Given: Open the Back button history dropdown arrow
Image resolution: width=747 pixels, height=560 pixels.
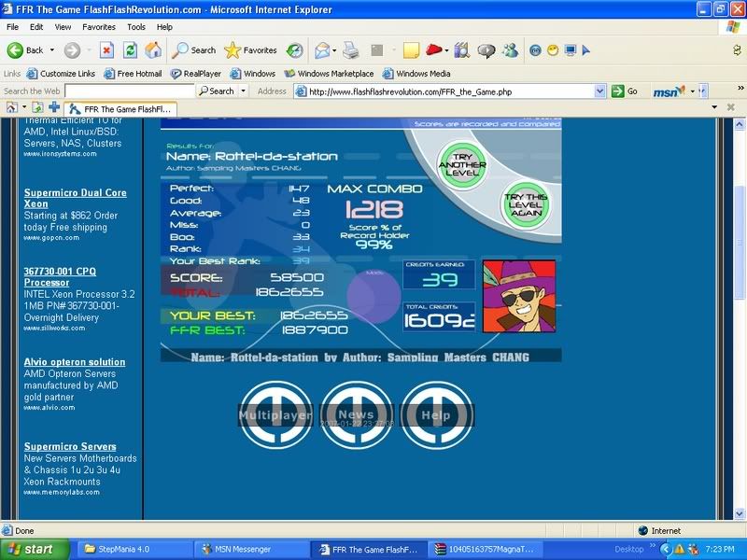Looking at the screenshot, I should [x=51, y=50].
